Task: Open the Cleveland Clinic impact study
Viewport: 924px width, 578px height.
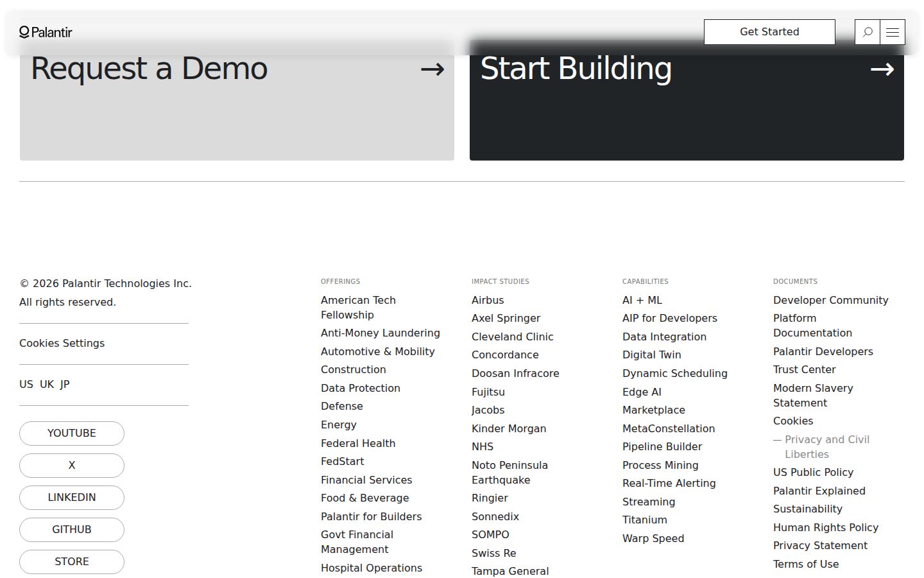Action: point(512,337)
